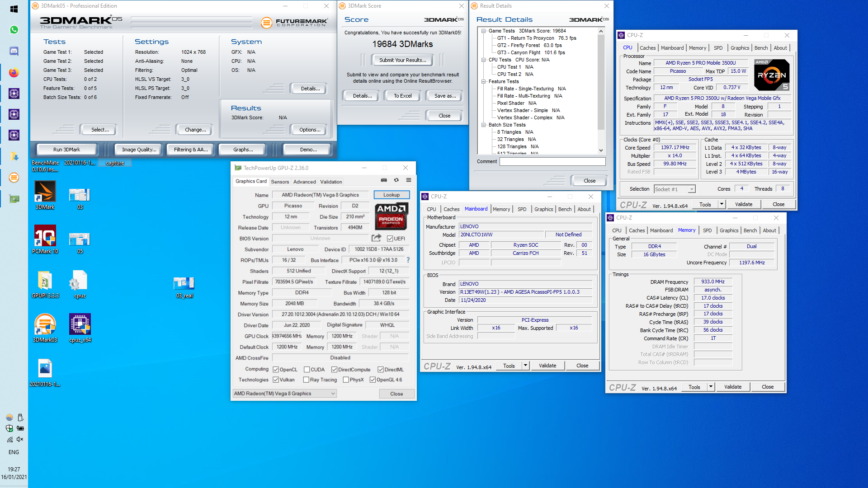
Task: Open the Socket #1 selection dropdown
Action: click(674, 189)
